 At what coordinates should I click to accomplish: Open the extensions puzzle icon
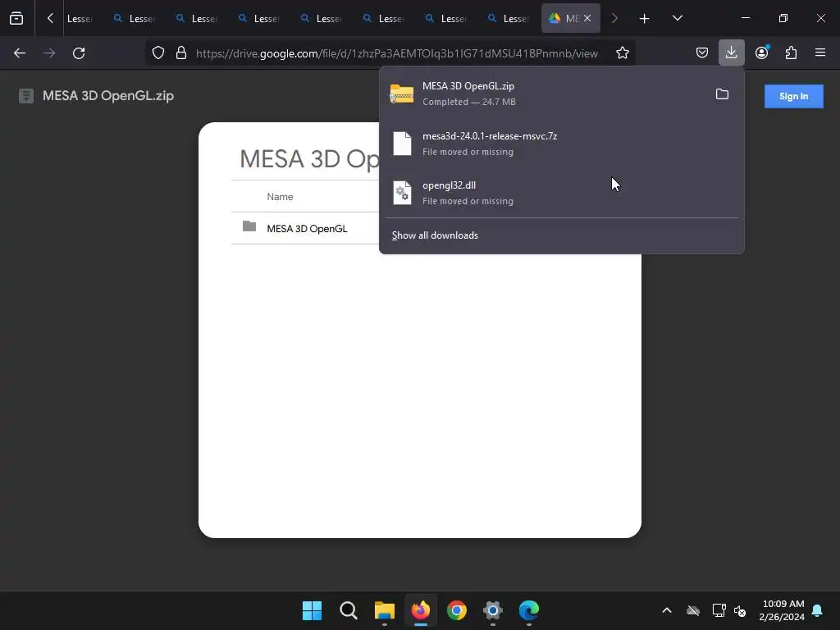[791, 52]
